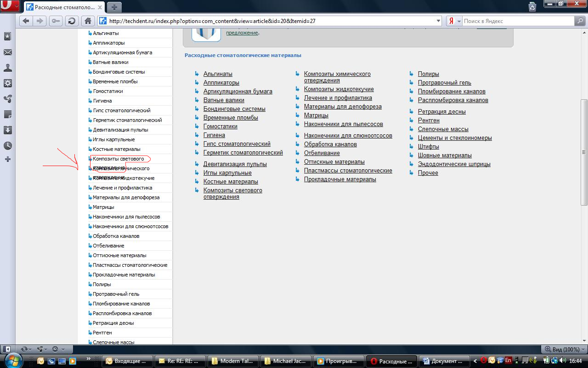The image size is (588, 368).
Task: Open Штифты link
Action: 429,147
